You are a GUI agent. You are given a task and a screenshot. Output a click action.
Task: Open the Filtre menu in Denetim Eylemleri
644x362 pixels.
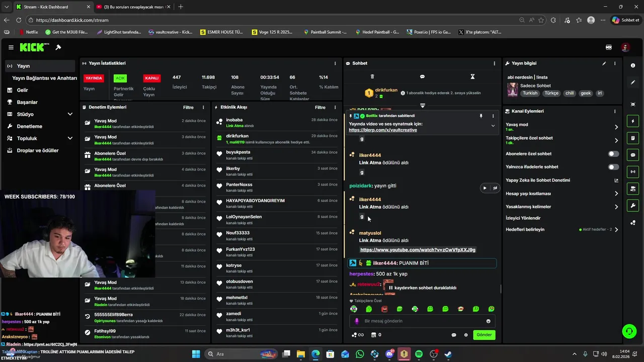[x=188, y=107]
